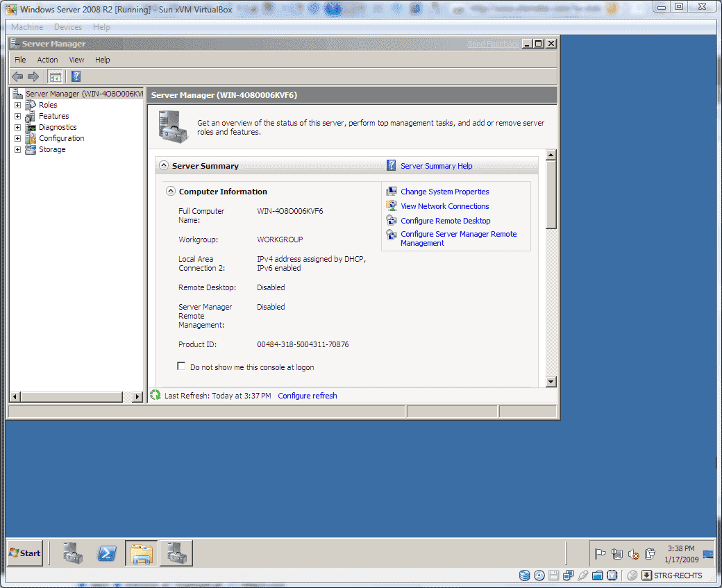Collapse the Computer Information section

tap(171, 191)
